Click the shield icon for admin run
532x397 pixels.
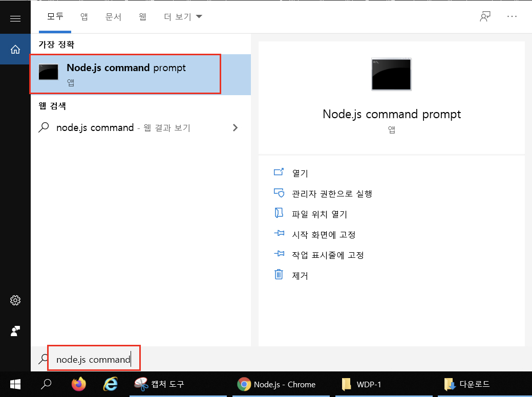click(279, 192)
